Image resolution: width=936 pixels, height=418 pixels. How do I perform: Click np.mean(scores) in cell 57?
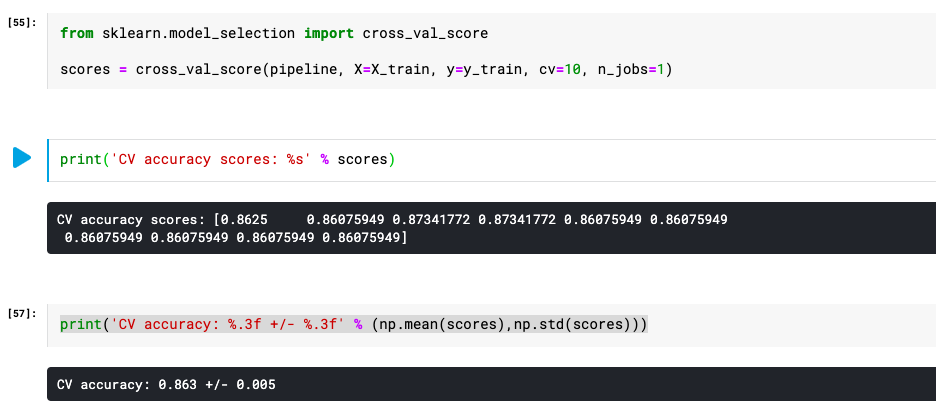pos(441,325)
